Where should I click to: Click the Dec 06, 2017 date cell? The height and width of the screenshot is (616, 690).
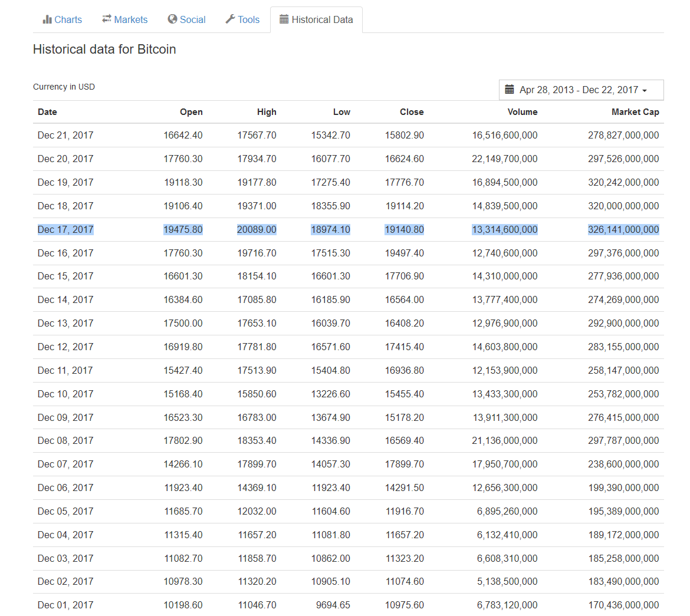click(65, 488)
